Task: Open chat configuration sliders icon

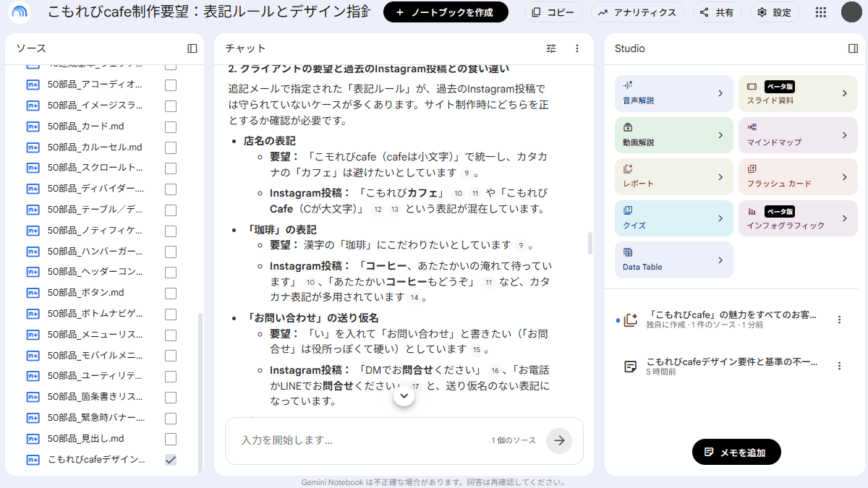Action: (551, 48)
